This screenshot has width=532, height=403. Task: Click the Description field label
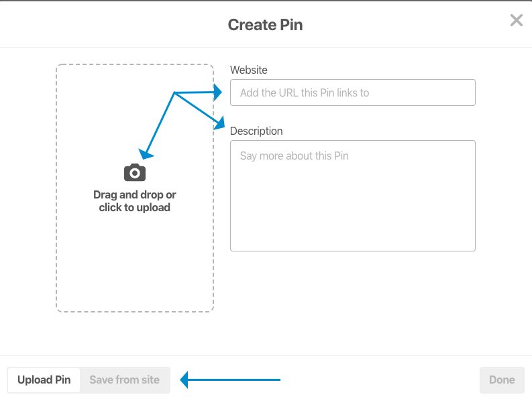(256, 131)
